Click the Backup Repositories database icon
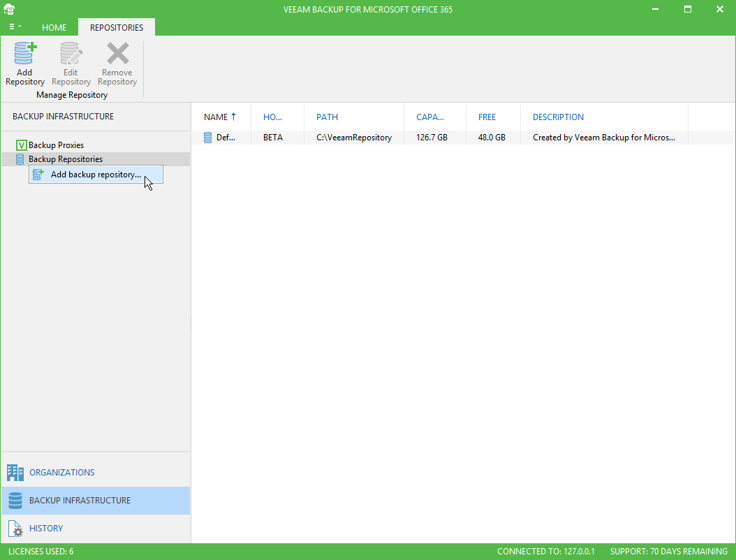The image size is (736, 560). (20, 159)
